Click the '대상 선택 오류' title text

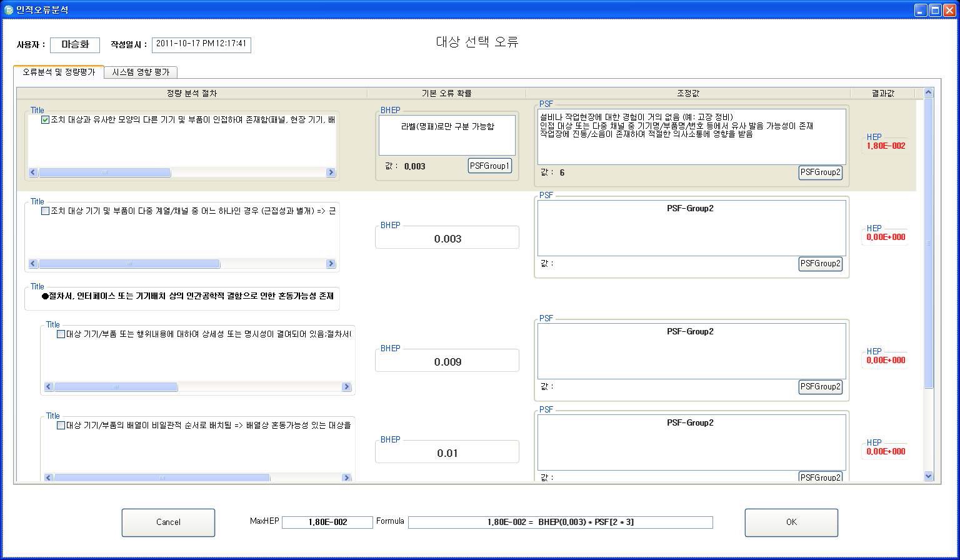(477, 42)
